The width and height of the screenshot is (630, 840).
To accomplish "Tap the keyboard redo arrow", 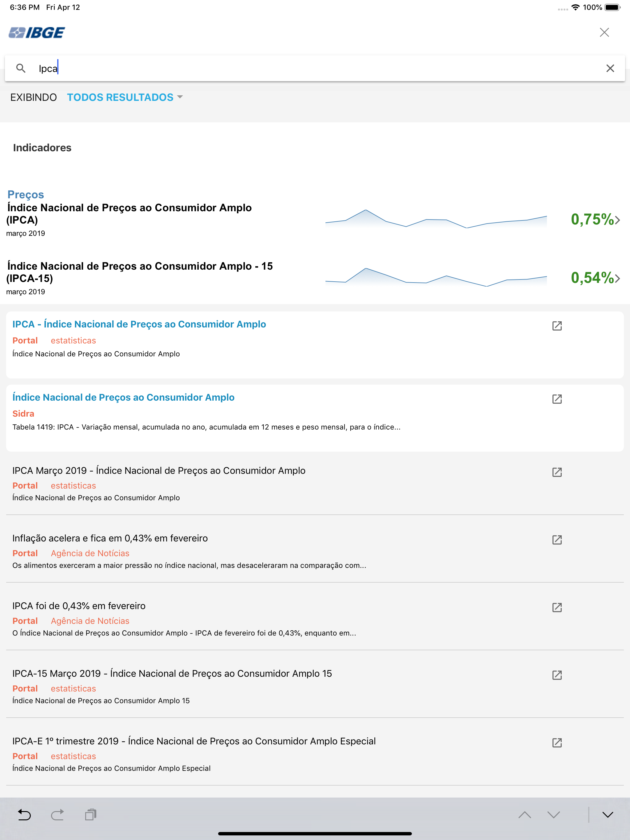I will point(58,814).
